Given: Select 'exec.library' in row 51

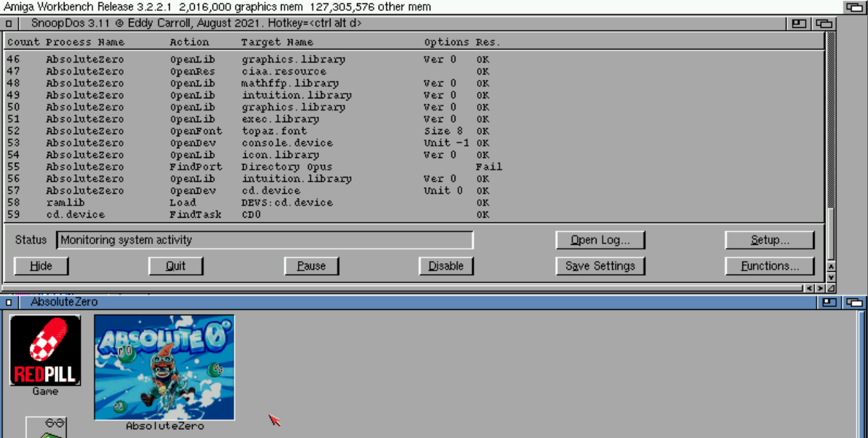Looking at the screenshot, I should coord(280,119).
